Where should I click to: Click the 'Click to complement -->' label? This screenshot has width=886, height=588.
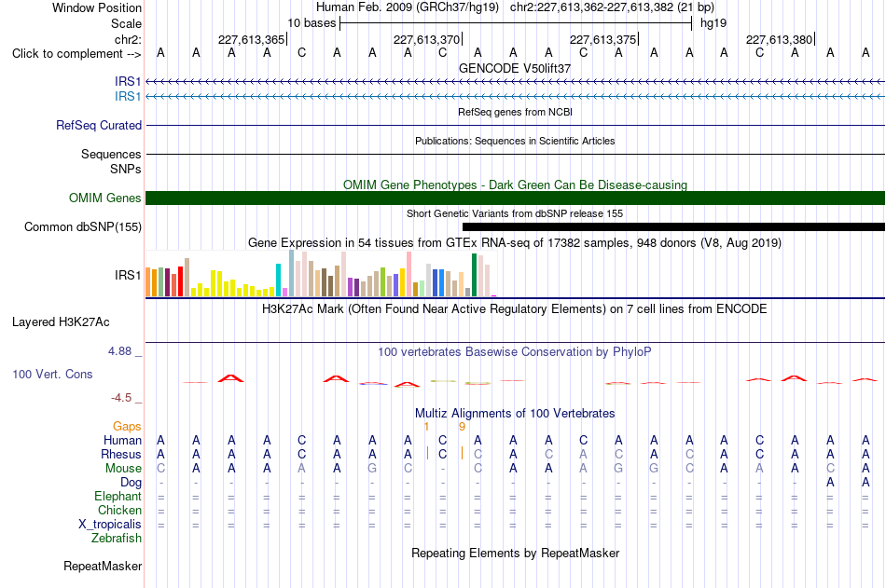(x=76, y=54)
